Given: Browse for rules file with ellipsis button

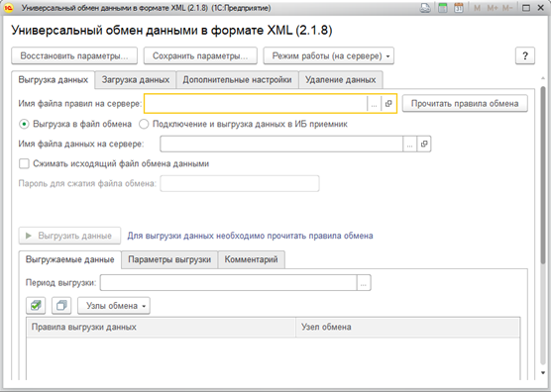Looking at the screenshot, I should click(375, 104).
